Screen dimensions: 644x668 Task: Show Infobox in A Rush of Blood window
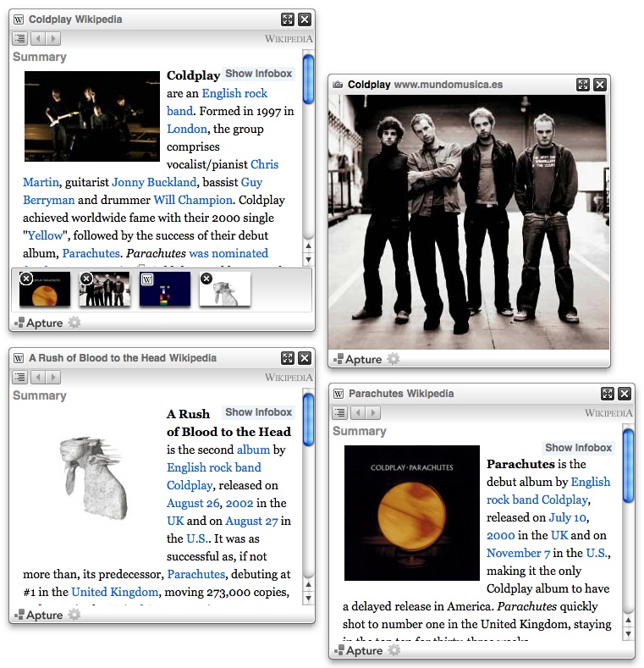click(259, 412)
